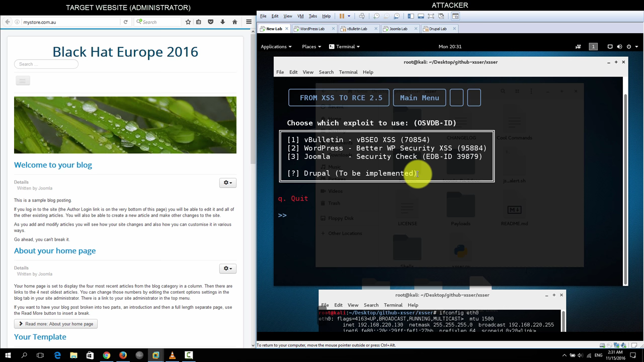Open Task View on the taskbar
644x362 pixels.
[x=40, y=355]
